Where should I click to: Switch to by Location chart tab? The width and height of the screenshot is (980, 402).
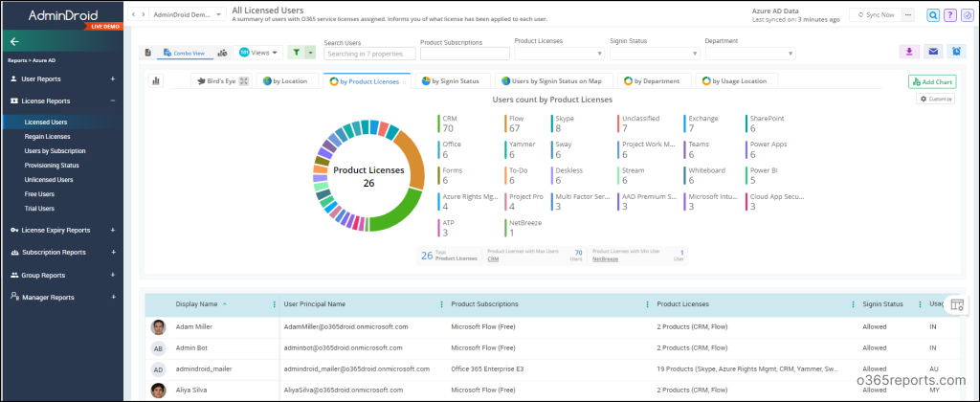(287, 81)
